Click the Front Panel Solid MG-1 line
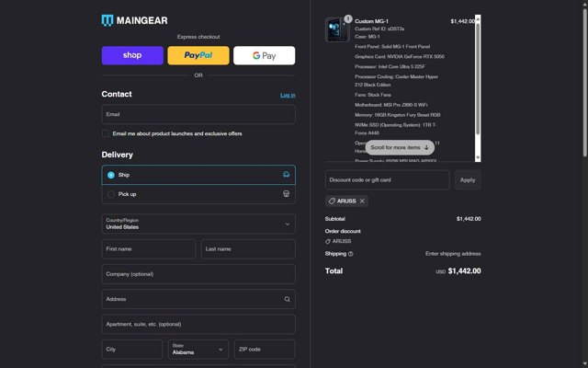This screenshot has height=368, width=588. 392,47
